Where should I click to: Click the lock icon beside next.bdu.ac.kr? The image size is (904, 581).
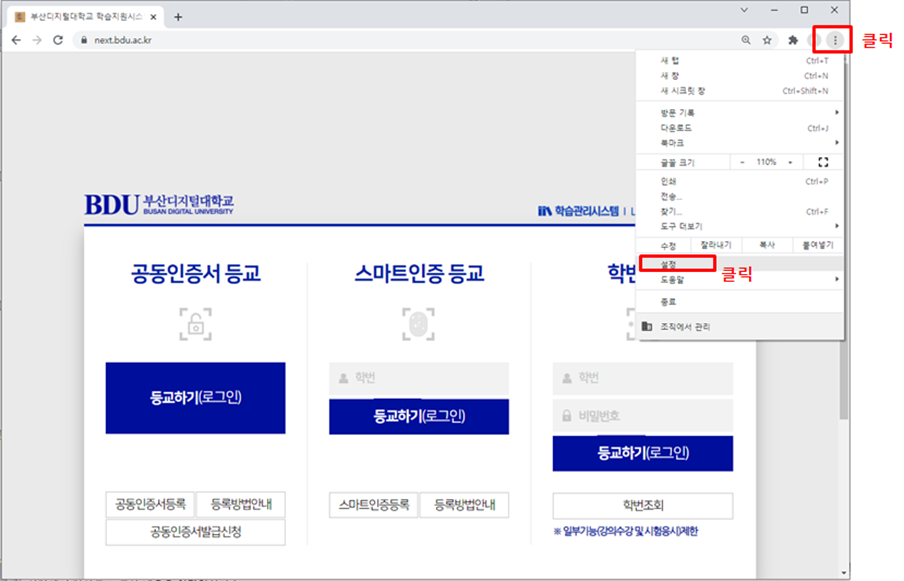point(84,40)
